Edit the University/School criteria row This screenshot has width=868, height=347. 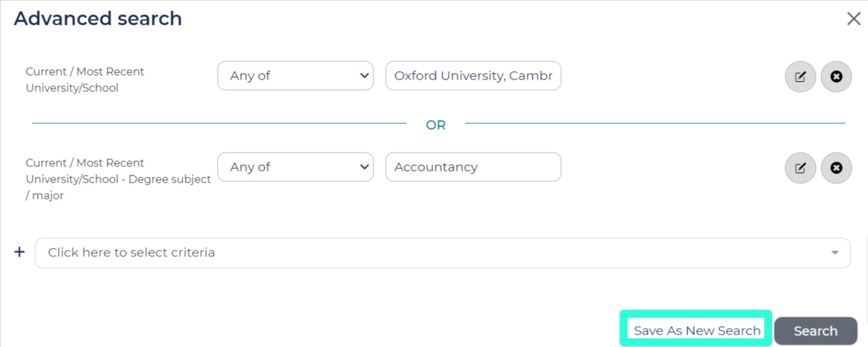pyautogui.click(x=800, y=76)
